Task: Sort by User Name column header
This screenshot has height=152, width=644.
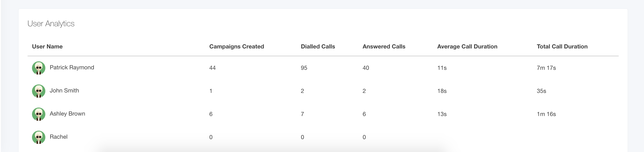Action: [x=47, y=46]
